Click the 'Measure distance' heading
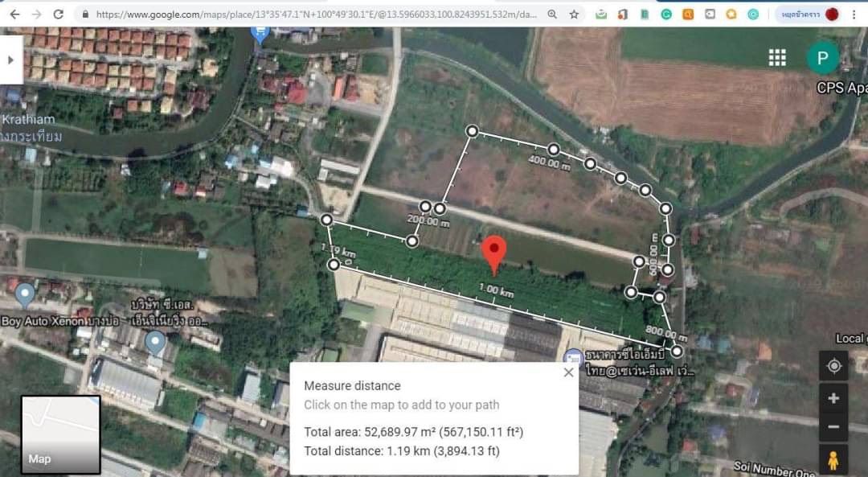Image resolution: width=868 pixels, height=477 pixels. (x=352, y=385)
